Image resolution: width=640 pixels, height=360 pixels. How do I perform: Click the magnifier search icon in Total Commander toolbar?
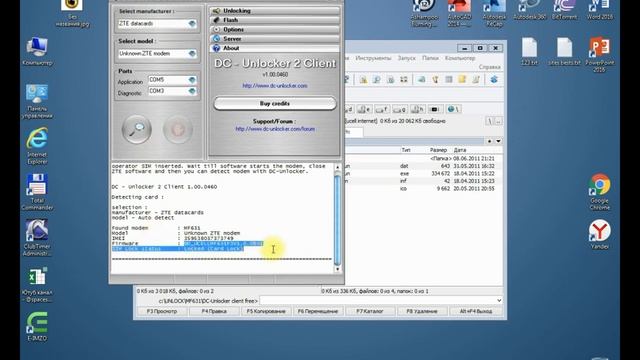click(377, 80)
